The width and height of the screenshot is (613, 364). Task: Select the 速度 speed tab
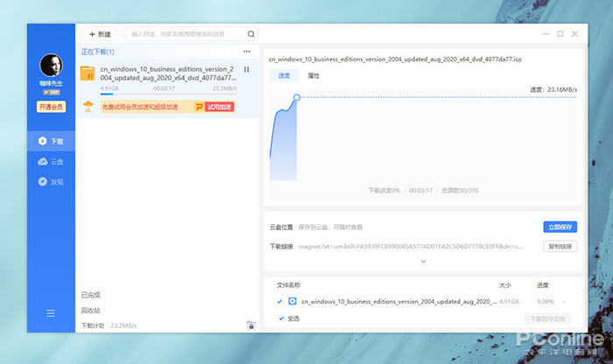284,76
